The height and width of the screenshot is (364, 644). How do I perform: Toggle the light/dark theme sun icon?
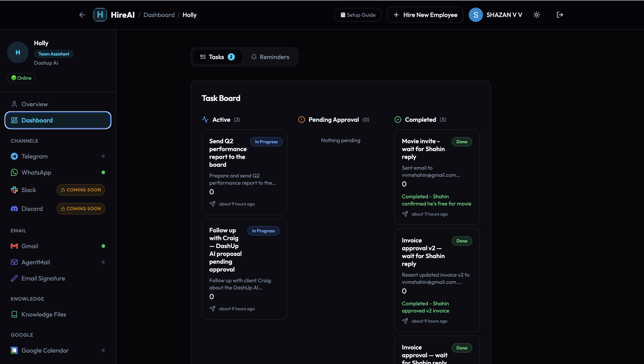click(536, 15)
